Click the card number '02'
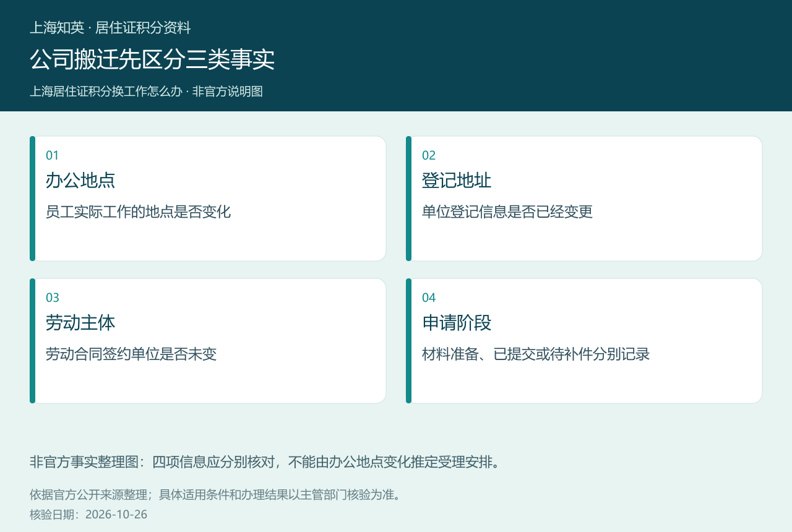 [429, 156]
